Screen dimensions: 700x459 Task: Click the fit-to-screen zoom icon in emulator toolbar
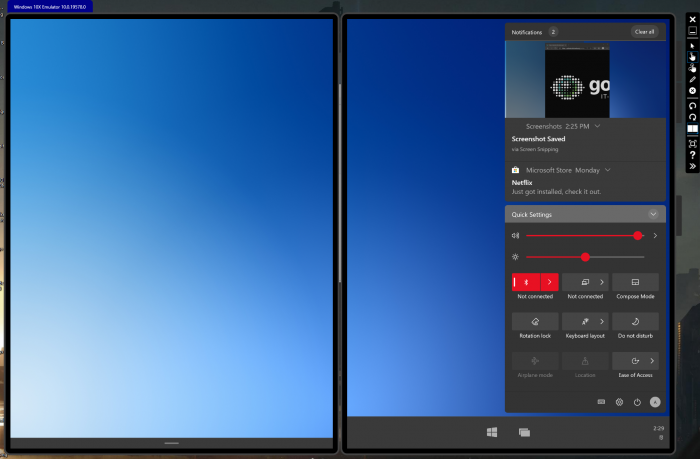coord(692,144)
